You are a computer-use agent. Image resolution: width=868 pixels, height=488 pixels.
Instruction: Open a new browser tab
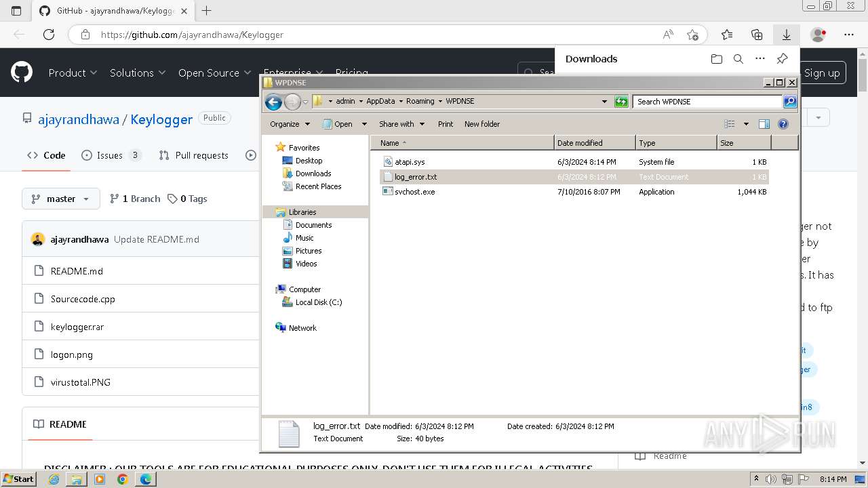(x=206, y=10)
